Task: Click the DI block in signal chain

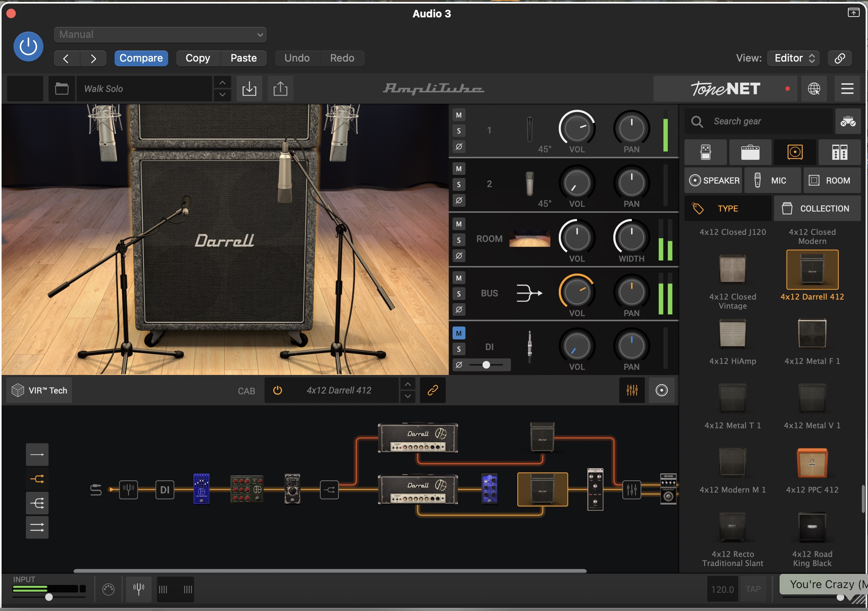Action: (165, 490)
